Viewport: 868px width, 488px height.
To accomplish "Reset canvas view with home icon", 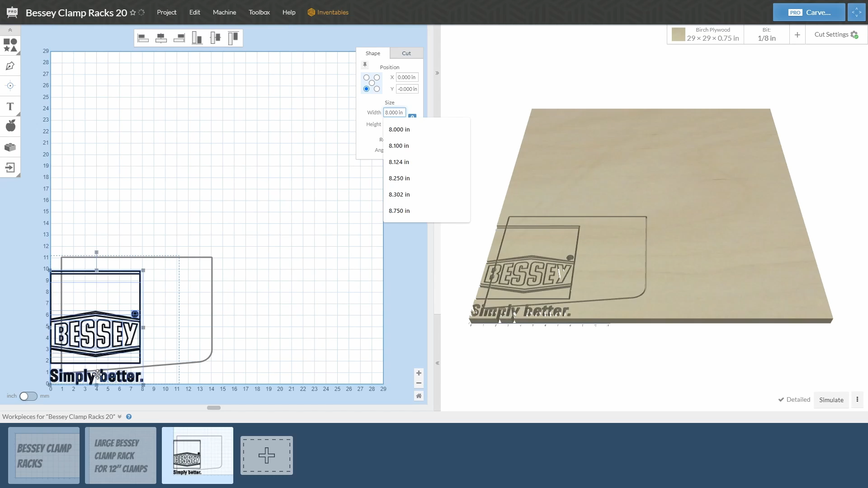I will [x=419, y=396].
